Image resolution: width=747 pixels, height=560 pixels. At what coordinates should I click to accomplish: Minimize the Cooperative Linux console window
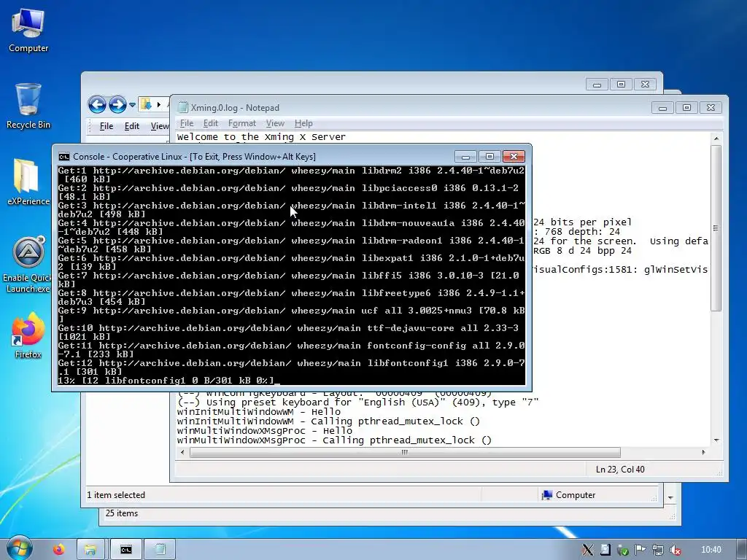pyautogui.click(x=466, y=157)
